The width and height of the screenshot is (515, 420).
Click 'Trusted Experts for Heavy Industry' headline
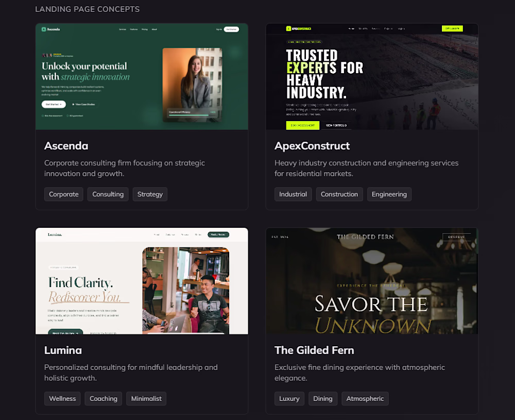324,74
